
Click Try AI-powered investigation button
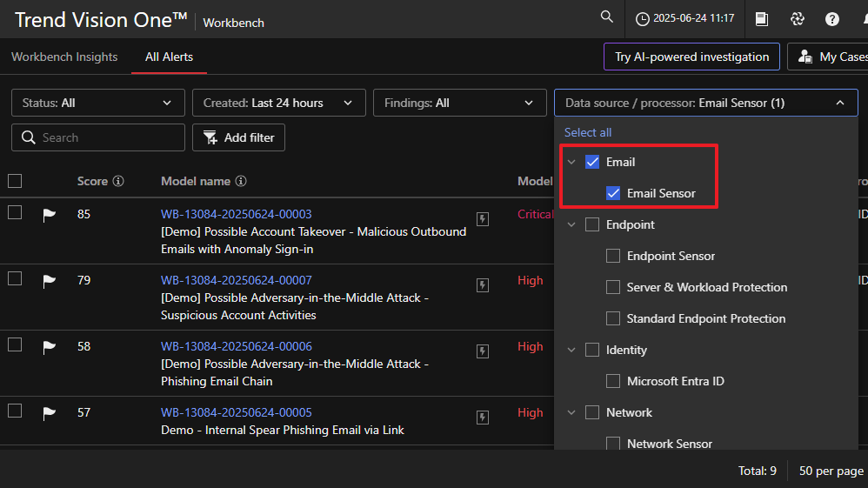tap(691, 57)
